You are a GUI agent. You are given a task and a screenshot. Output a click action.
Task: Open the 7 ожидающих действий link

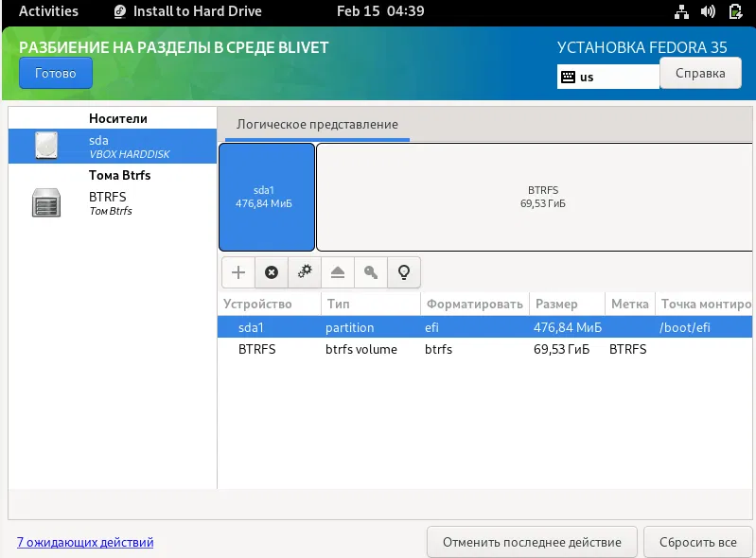(85, 542)
